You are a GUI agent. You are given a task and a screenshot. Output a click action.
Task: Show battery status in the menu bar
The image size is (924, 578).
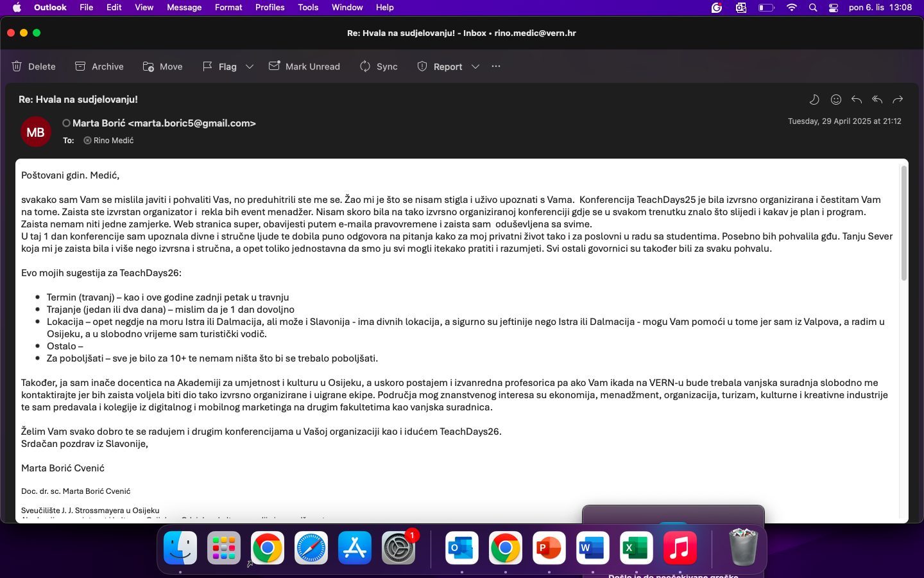point(766,8)
